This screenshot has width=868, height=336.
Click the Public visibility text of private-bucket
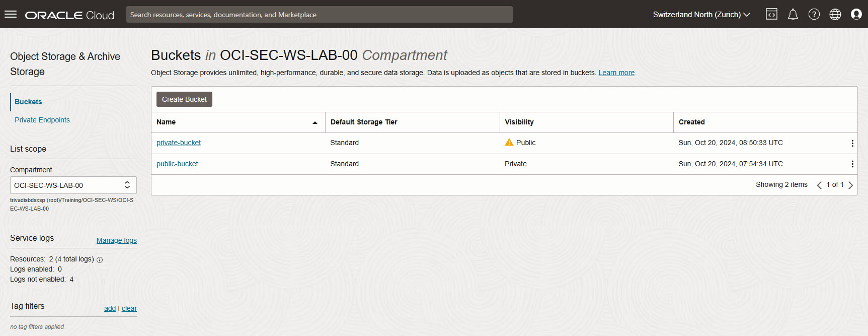click(x=526, y=143)
